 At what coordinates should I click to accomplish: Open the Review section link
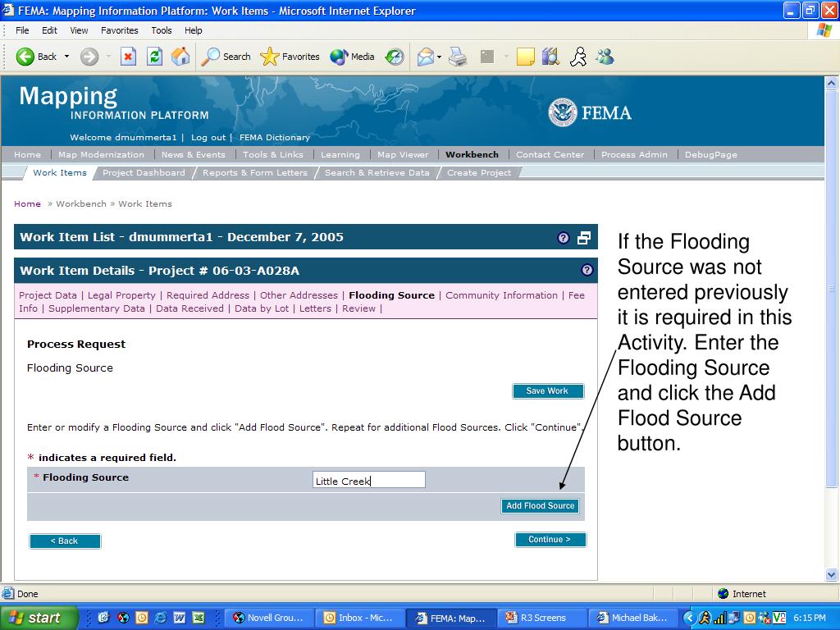point(359,308)
